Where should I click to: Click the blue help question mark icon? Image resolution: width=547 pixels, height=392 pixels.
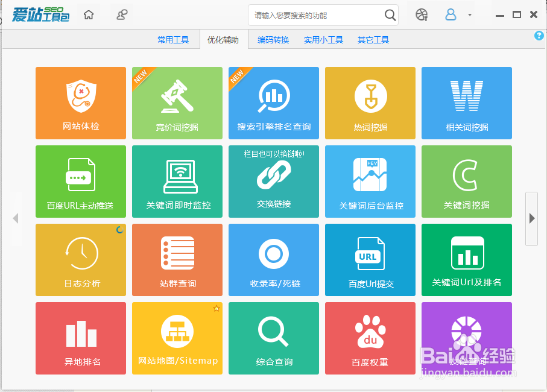(539, 36)
